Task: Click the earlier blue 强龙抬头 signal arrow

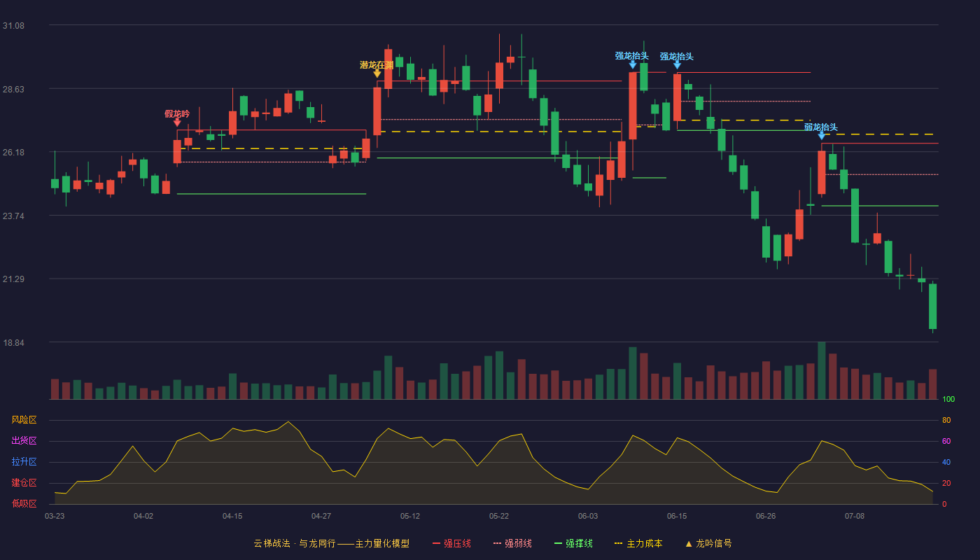Action: point(633,64)
